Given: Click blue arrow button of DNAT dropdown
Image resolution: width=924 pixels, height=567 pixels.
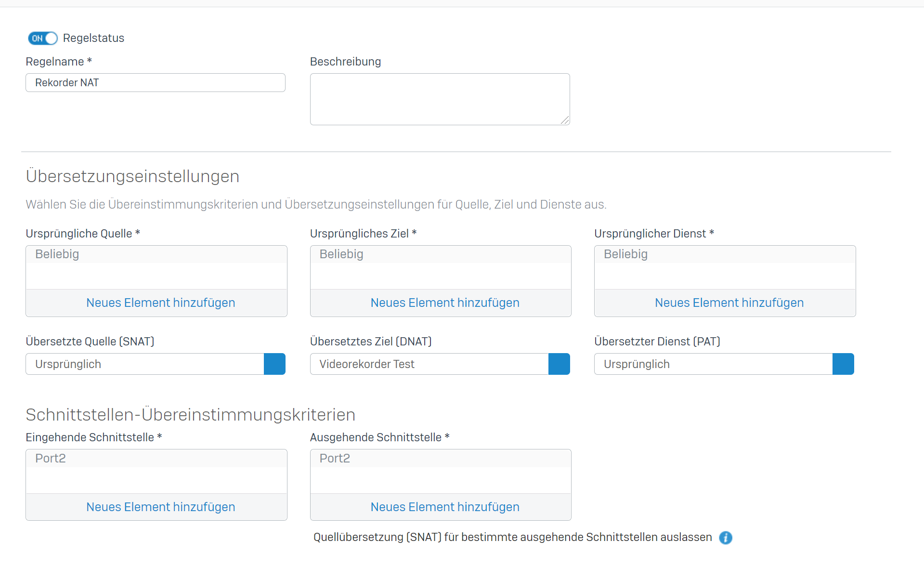Looking at the screenshot, I should pyautogui.click(x=559, y=364).
